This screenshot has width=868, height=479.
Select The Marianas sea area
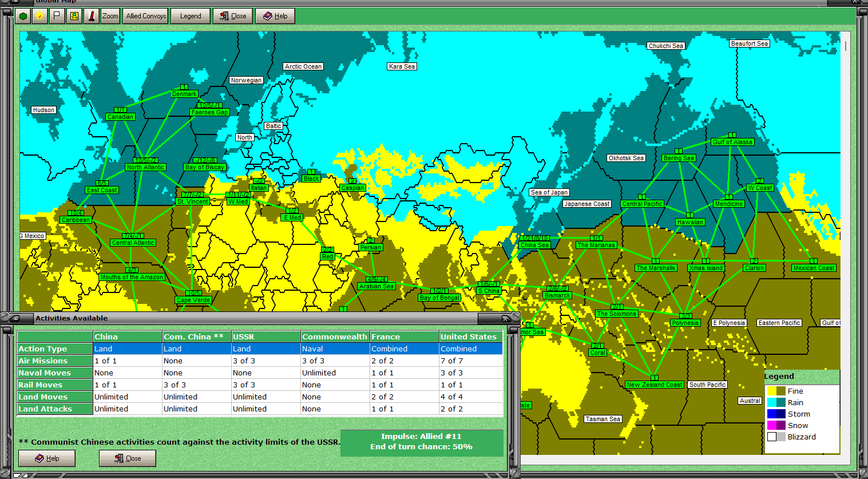596,245
